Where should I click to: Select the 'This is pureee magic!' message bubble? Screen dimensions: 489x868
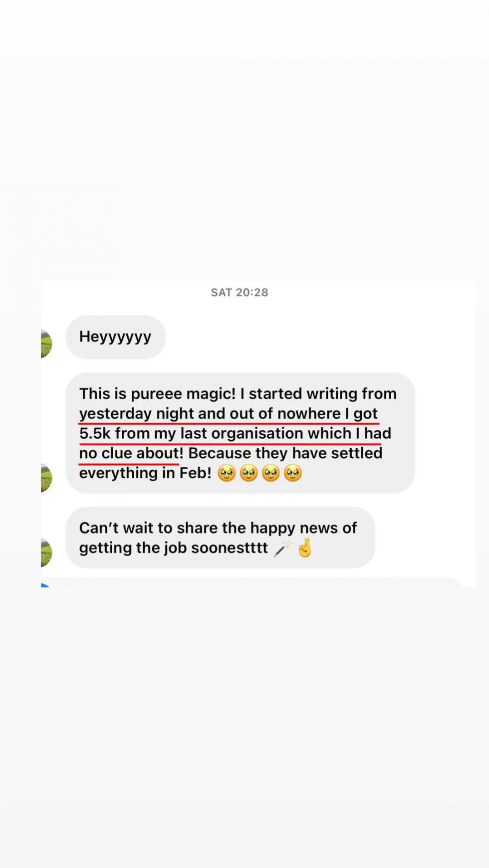240,433
